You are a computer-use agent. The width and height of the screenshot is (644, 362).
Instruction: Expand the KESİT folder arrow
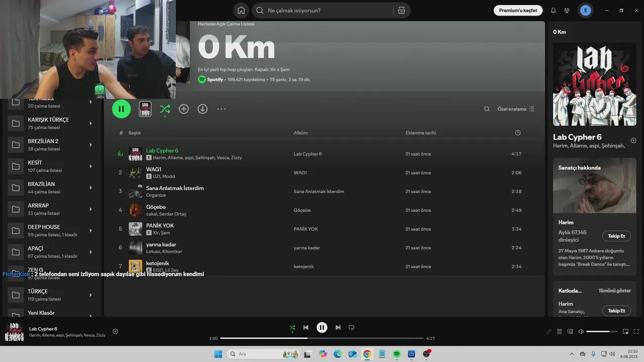coord(91,166)
